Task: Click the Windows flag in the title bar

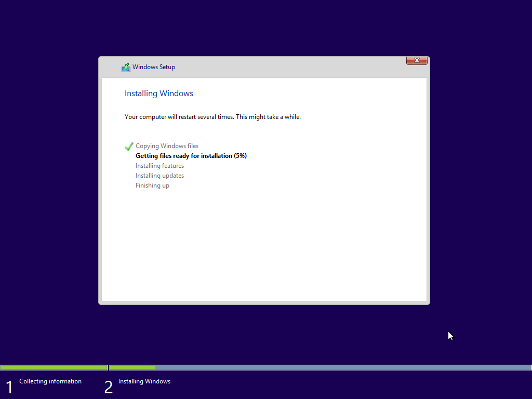Action: [125, 67]
